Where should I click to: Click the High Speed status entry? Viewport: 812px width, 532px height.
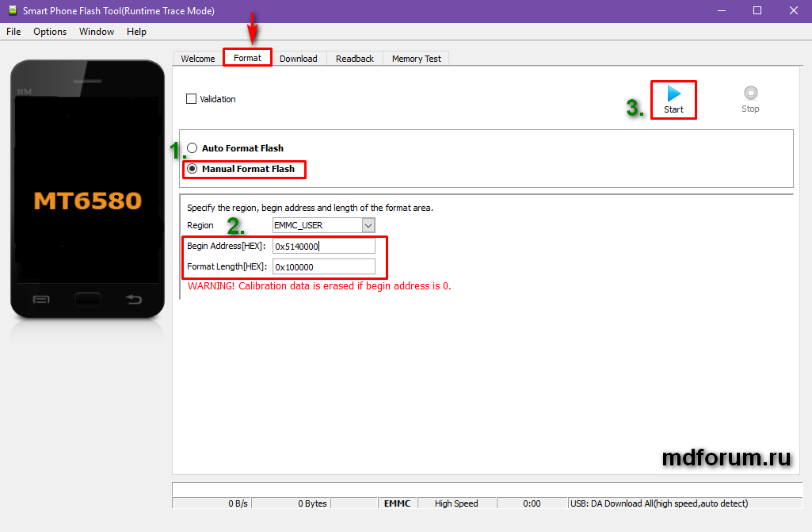click(456, 503)
